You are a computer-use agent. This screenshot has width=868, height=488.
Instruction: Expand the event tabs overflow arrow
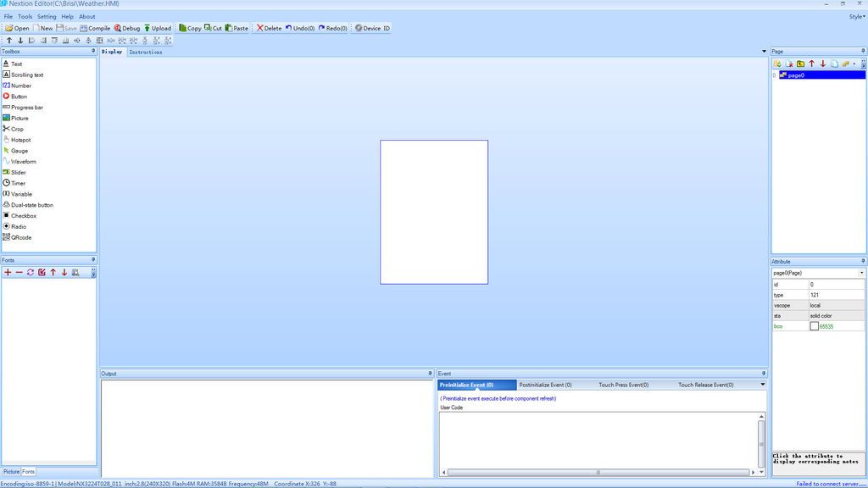761,385
